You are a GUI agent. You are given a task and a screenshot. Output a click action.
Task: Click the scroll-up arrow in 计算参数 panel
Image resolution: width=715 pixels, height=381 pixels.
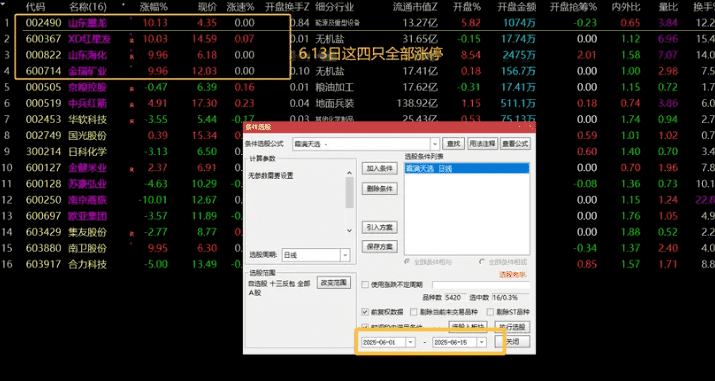pos(349,173)
